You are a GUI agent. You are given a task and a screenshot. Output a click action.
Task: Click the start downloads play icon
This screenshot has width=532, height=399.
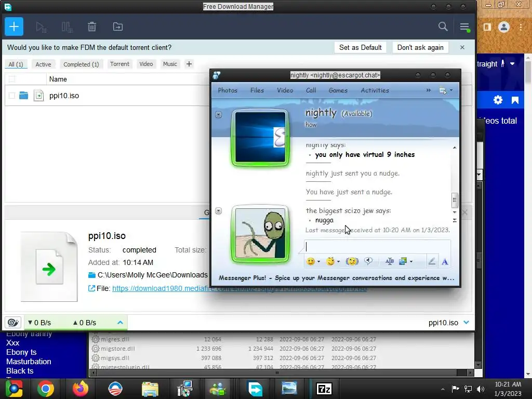(x=41, y=27)
